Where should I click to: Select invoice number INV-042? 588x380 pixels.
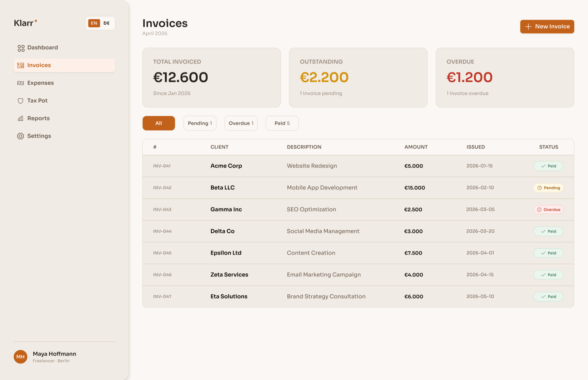(x=162, y=188)
